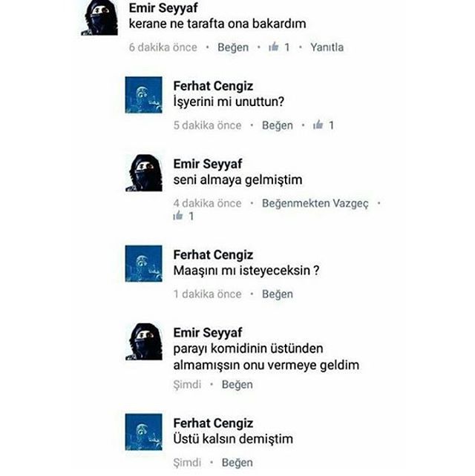The height and width of the screenshot is (476, 475).
Task: Open Emir Seyyaf's avatar beside "seni almaya gelmiştim"
Action: [x=144, y=173]
